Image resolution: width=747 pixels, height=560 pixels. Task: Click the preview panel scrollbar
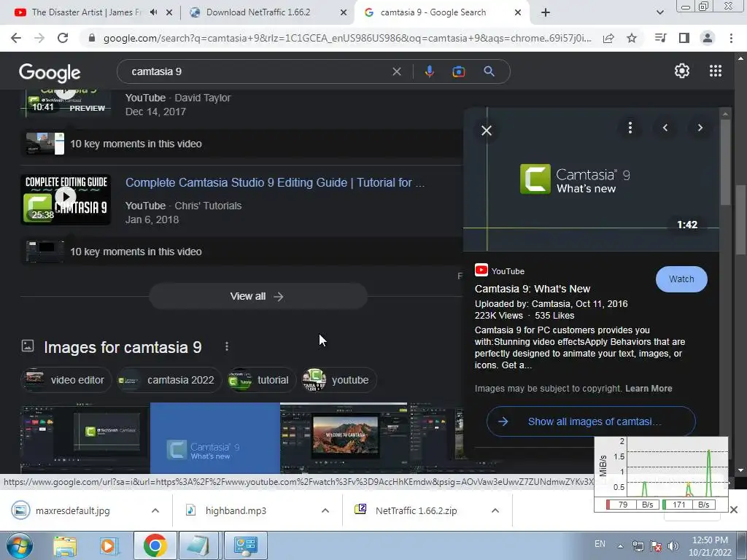(x=725, y=162)
